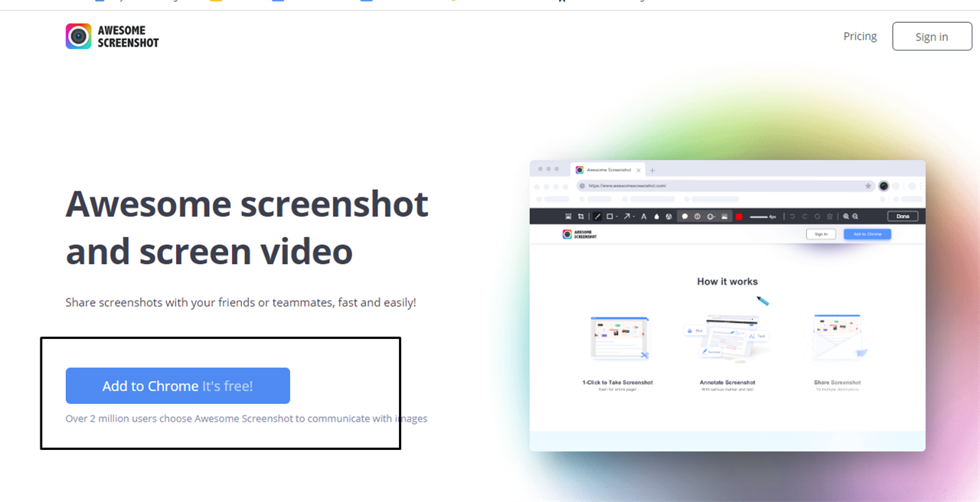Open the Pricing page link
This screenshot has height=502, width=980.
tap(860, 36)
